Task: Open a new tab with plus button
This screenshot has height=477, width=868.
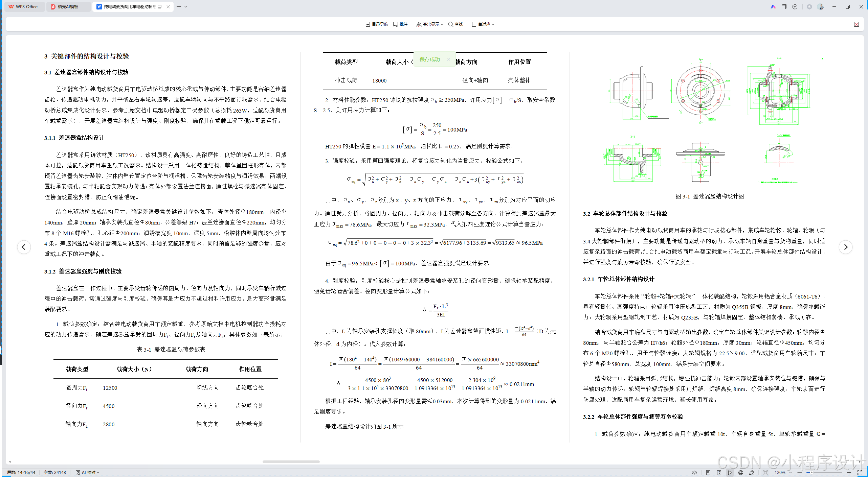Action: (x=179, y=6)
